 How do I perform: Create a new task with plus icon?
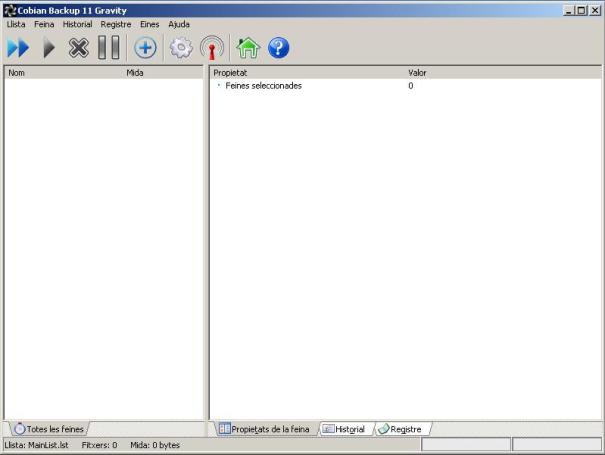click(x=145, y=48)
